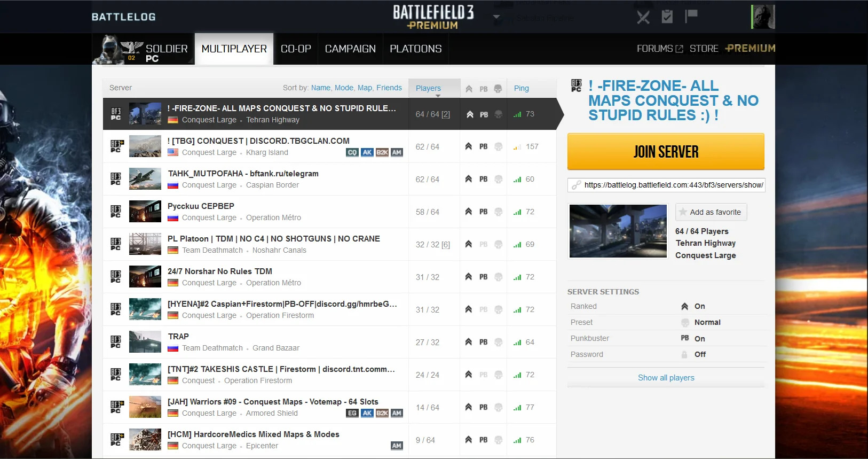868x459 pixels.
Task: Click the Battlefield 3 Premium logo
Action: (433, 17)
